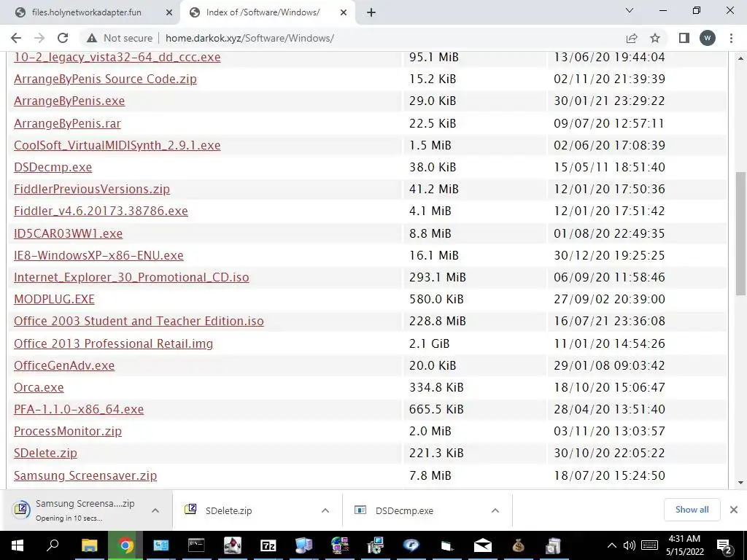The height and width of the screenshot is (560, 747).
Task: Click the ID5CAR03WW1.exe link
Action: (68, 233)
